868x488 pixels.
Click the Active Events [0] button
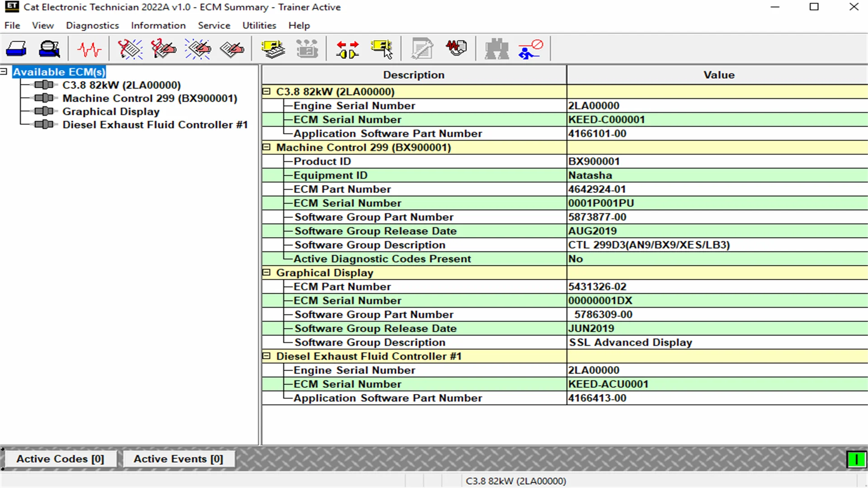pyautogui.click(x=179, y=459)
